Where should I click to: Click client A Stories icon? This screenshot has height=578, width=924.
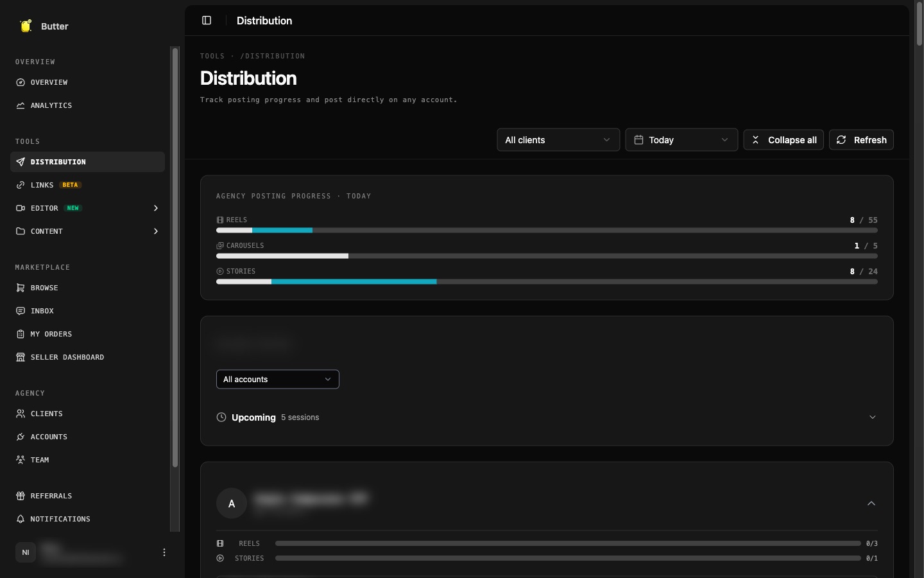(x=220, y=558)
